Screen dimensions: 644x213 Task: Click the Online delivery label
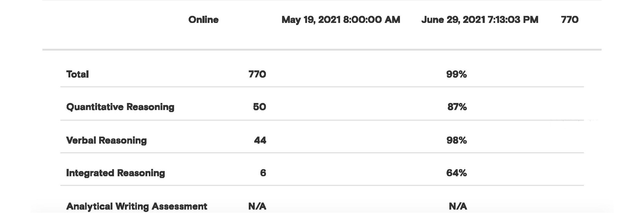click(203, 20)
